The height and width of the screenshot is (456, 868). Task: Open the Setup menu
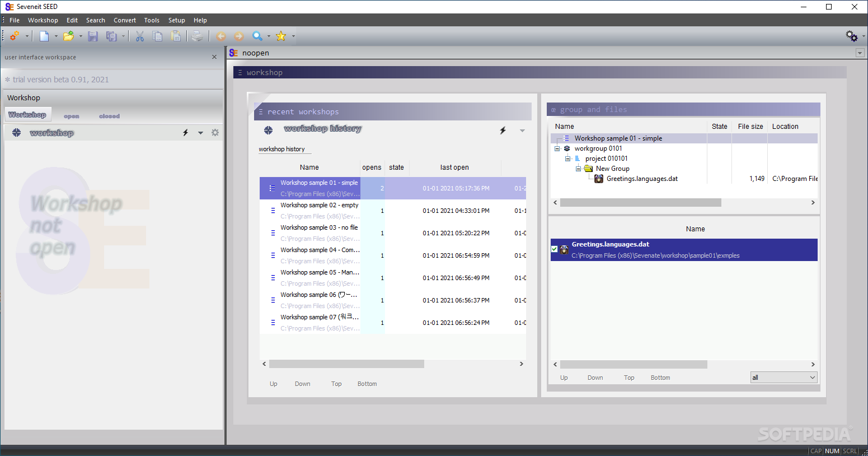(x=177, y=20)
